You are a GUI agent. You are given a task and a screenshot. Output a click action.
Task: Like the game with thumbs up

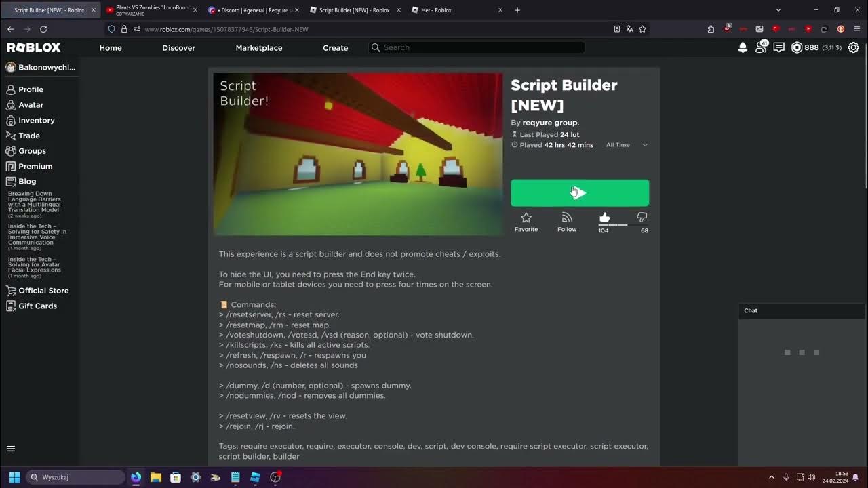tap(604, 218)
